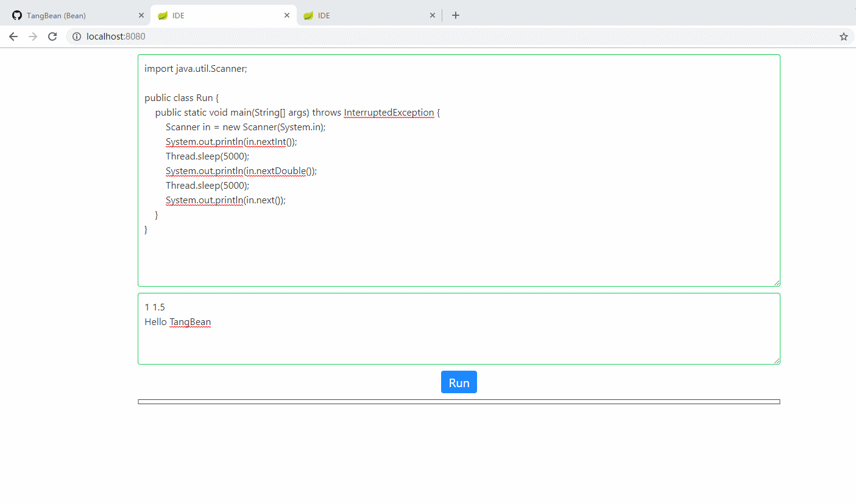
Task: Click the resize grip of the code editor
Action: tap(776, 282)
